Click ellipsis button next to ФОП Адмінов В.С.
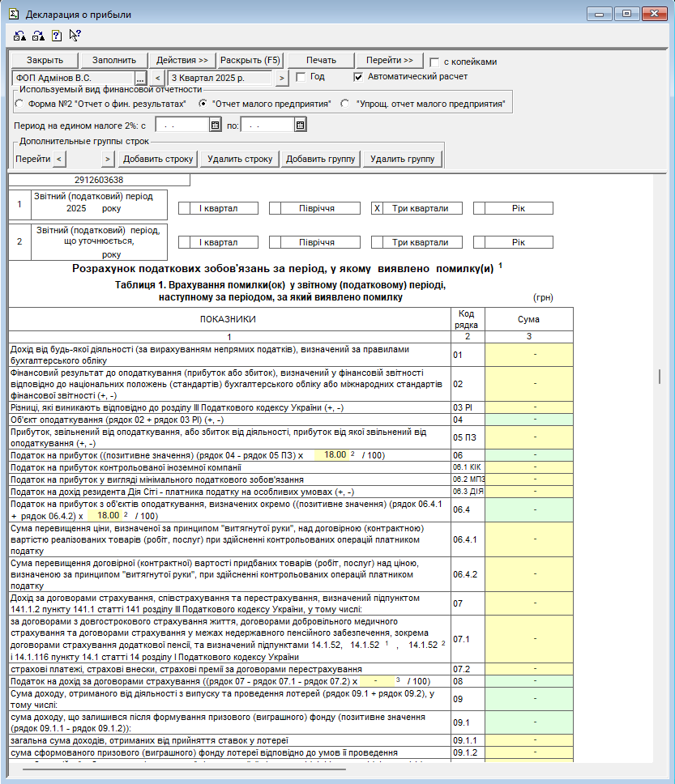Screen dimensions: 675x784 (140, 78)
